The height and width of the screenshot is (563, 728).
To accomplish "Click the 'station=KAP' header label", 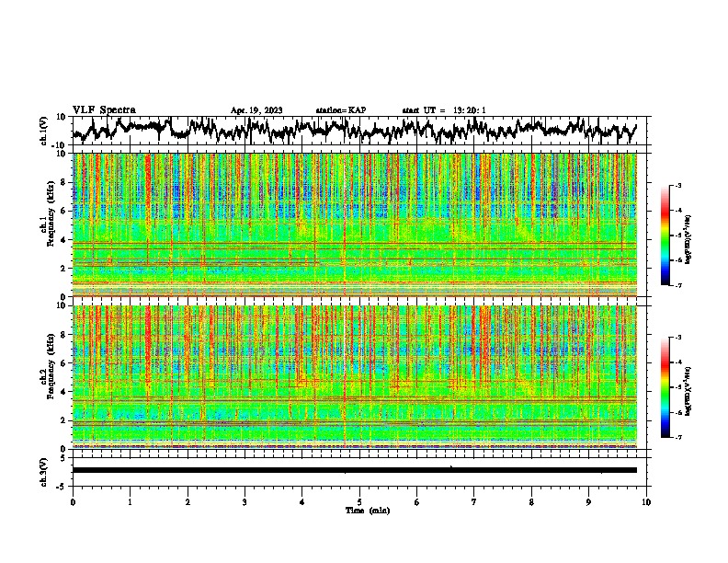I will (x=341, y=110).
